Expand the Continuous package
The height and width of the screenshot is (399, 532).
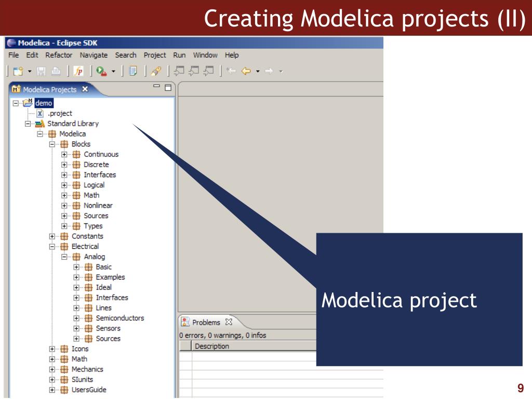pyautogui.click(x=64, y=154)
